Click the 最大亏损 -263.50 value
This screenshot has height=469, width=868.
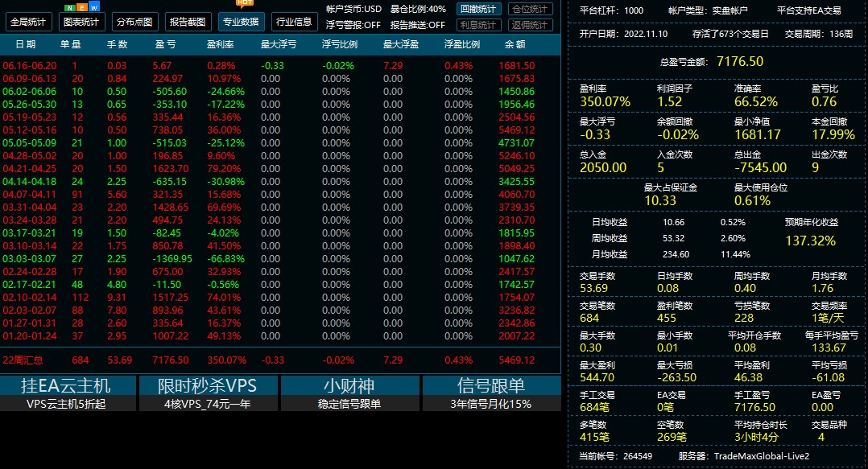click(x=676, y=378)
